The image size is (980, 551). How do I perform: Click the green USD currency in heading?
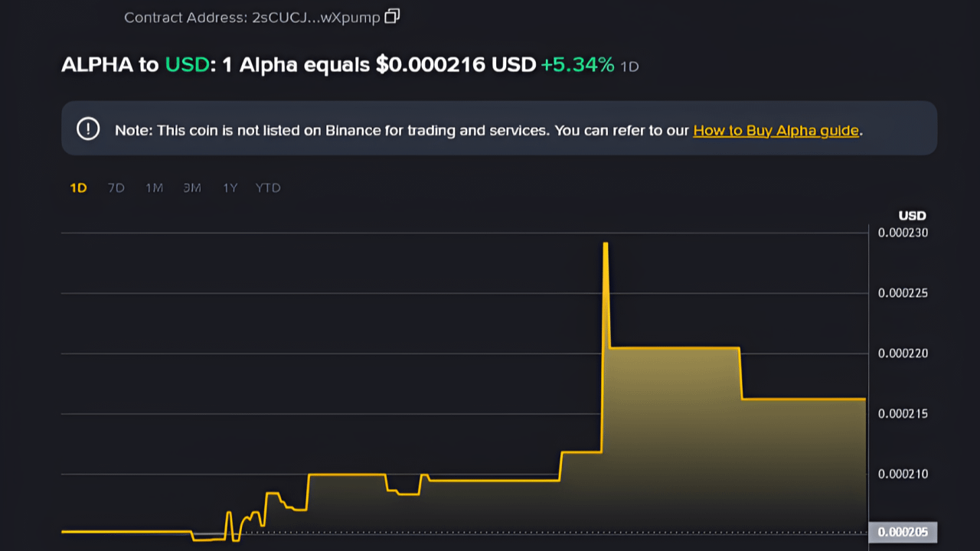point(188,65)
